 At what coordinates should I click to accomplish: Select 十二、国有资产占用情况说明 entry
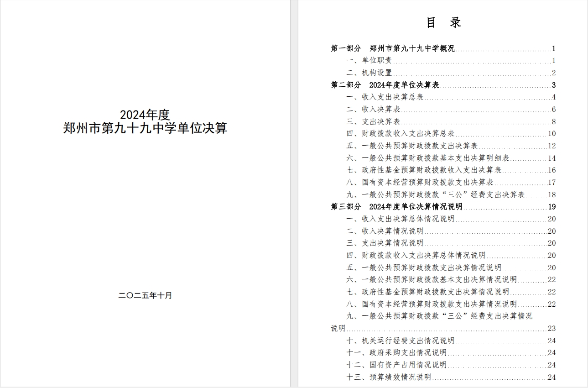click(396, 365)
